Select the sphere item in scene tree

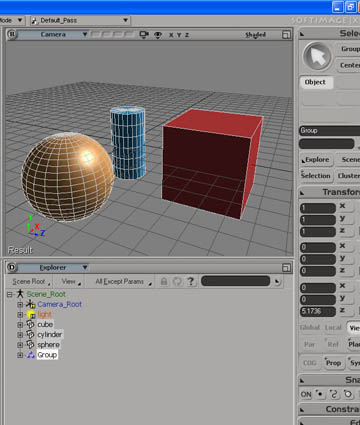(49, 345)
